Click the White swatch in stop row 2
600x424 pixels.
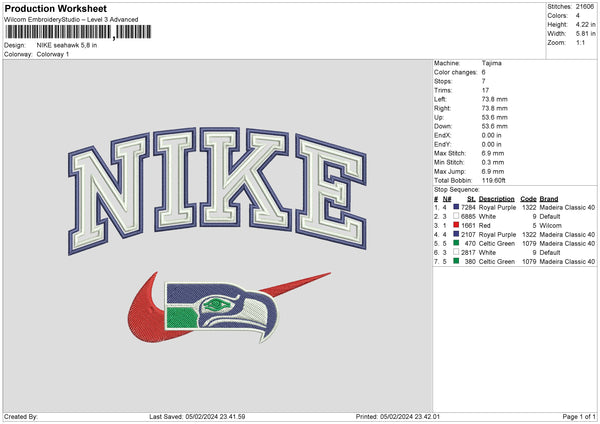coord(456,216)
